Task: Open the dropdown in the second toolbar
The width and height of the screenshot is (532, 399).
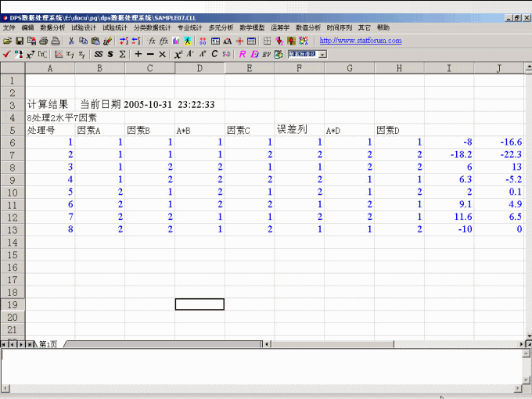Action: point(322,55)
